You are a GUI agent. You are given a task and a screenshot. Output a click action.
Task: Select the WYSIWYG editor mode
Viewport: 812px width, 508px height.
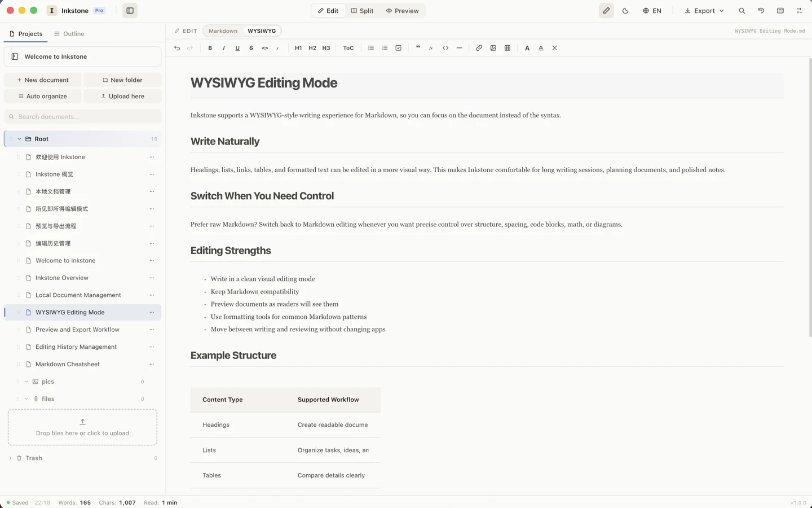click(x=262, y=31)
